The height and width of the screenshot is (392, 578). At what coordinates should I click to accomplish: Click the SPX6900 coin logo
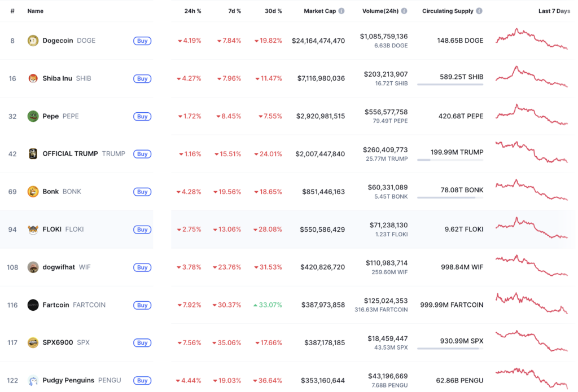pyautogui.click(x=33, y=342)
